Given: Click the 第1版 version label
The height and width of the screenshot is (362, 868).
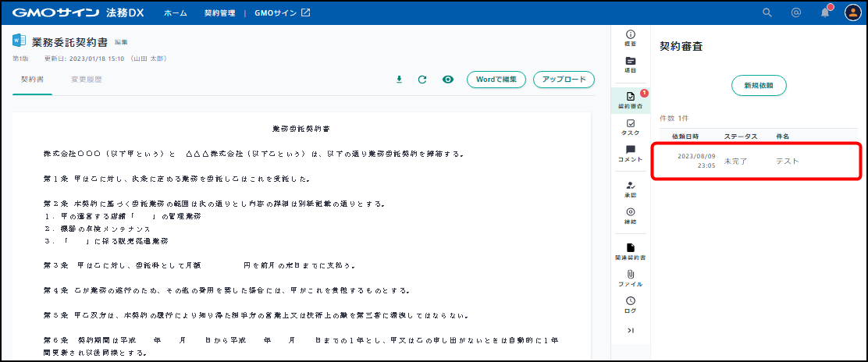Looking at the screenshot, I should 20,58.
